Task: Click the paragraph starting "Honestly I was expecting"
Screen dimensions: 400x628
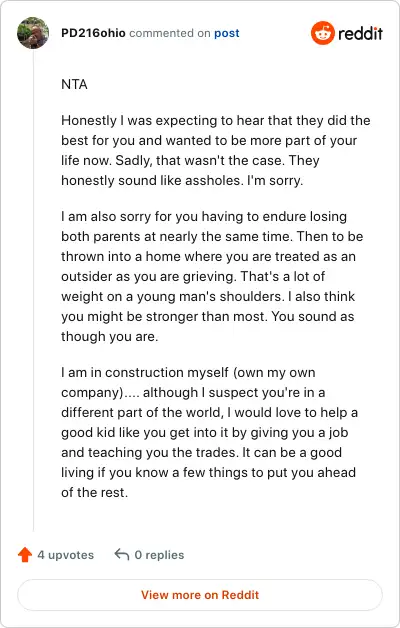Action: [x=215, y=150]
